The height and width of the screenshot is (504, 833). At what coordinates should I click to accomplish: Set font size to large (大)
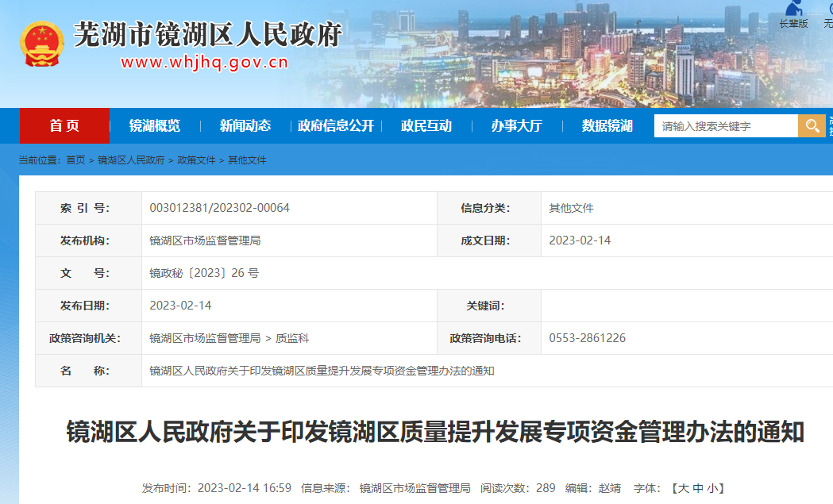click(683, 488)
